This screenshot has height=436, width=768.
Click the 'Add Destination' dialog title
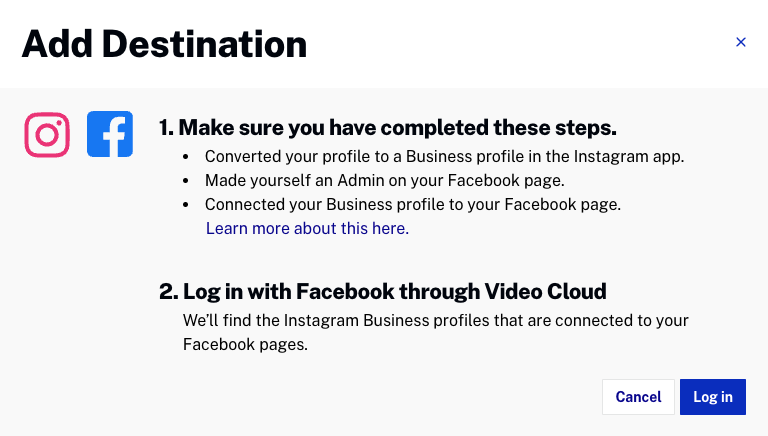tap(164, 44)
